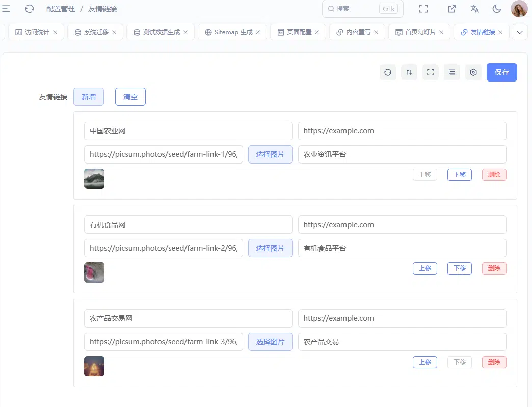Focus the farm-link-2 image URL field

click(164, 248)
